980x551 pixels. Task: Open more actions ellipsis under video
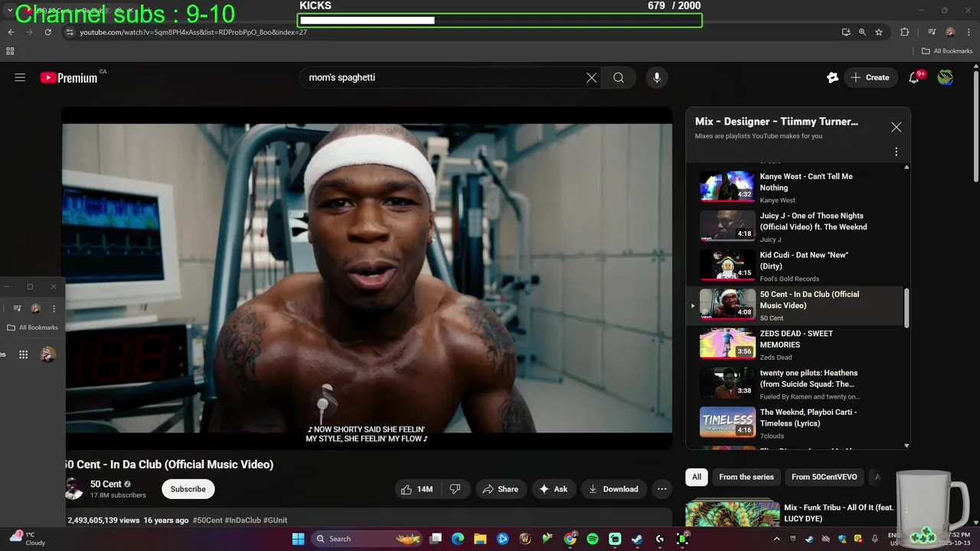[x=662, y=489]
